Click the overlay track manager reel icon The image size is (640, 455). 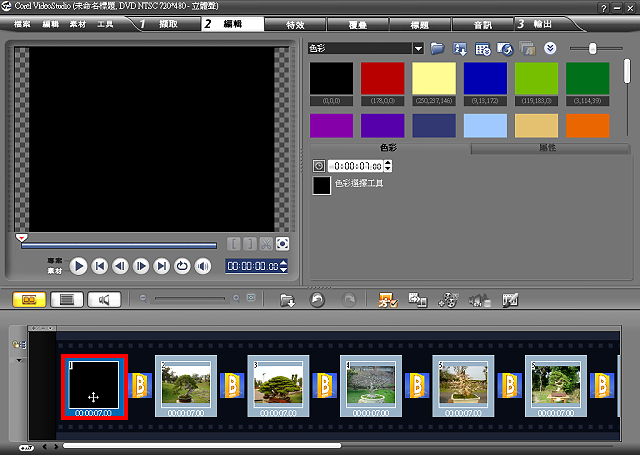[448, 300]
